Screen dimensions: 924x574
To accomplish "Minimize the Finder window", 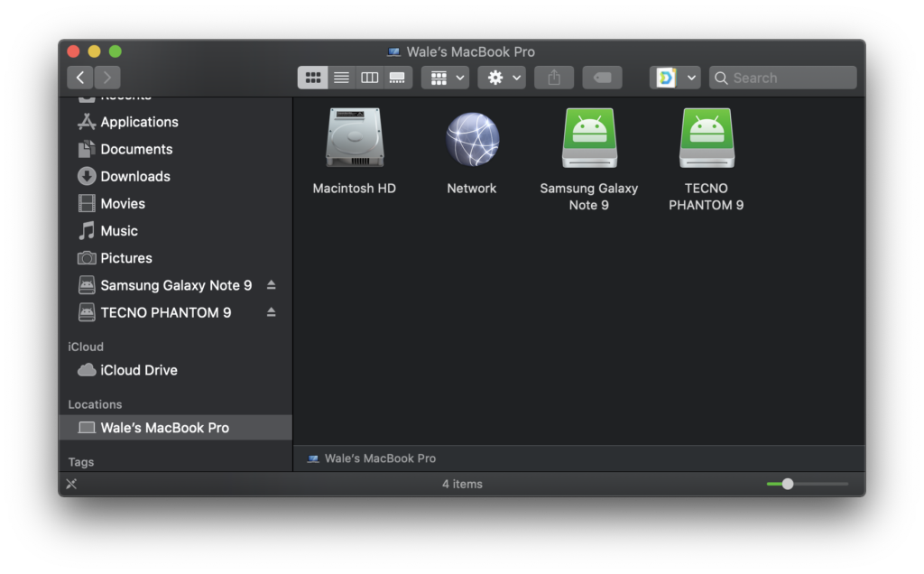I will click(94, 51).
